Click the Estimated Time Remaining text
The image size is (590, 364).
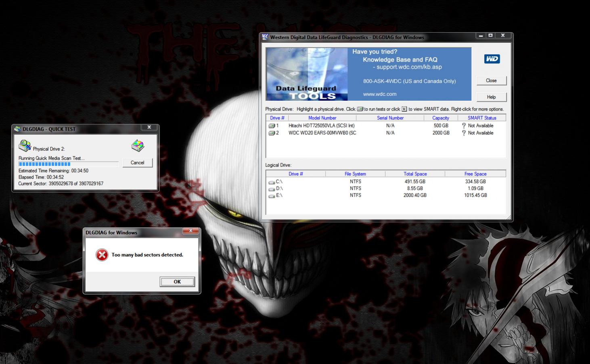[x=53, y=171]
